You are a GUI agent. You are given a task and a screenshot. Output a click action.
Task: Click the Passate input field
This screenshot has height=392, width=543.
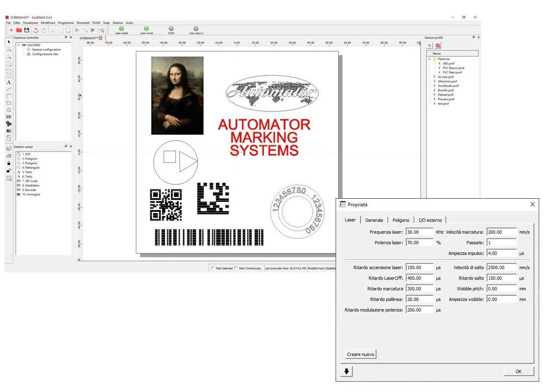pos(501,243)
